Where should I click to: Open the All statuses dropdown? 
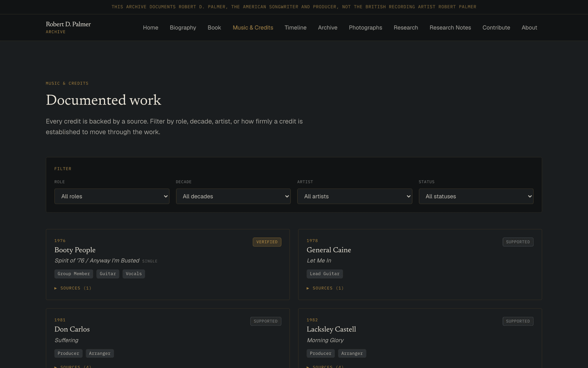click(476, 196)
